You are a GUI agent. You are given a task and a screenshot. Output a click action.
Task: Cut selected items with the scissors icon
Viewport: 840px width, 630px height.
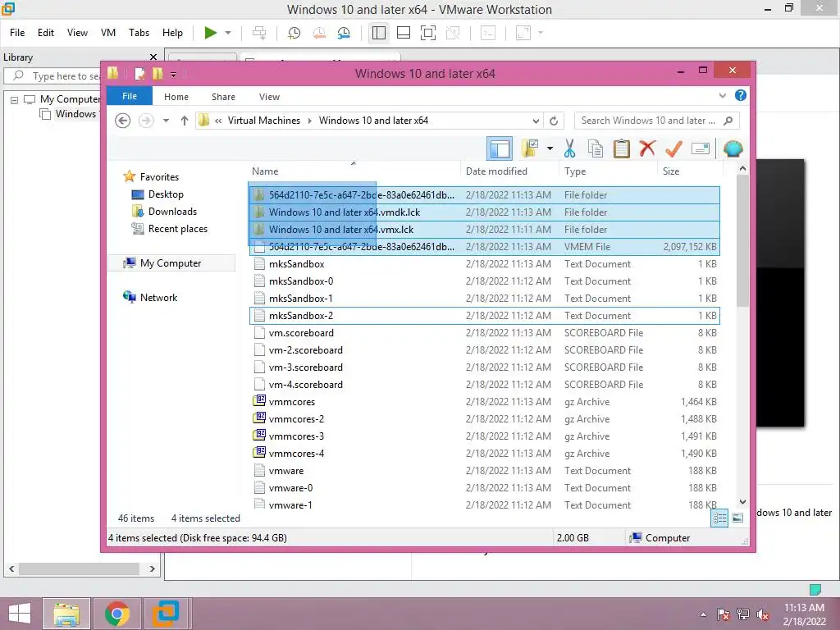569,148
